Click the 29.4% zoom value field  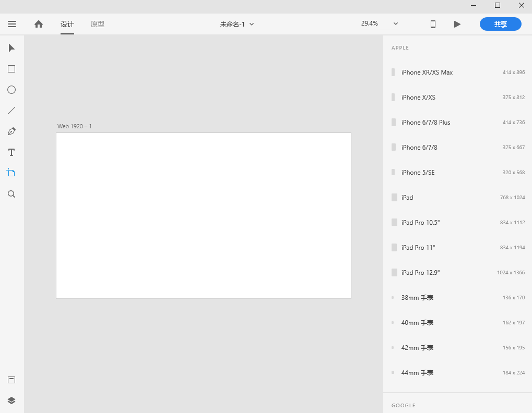[x=370, y=23]
